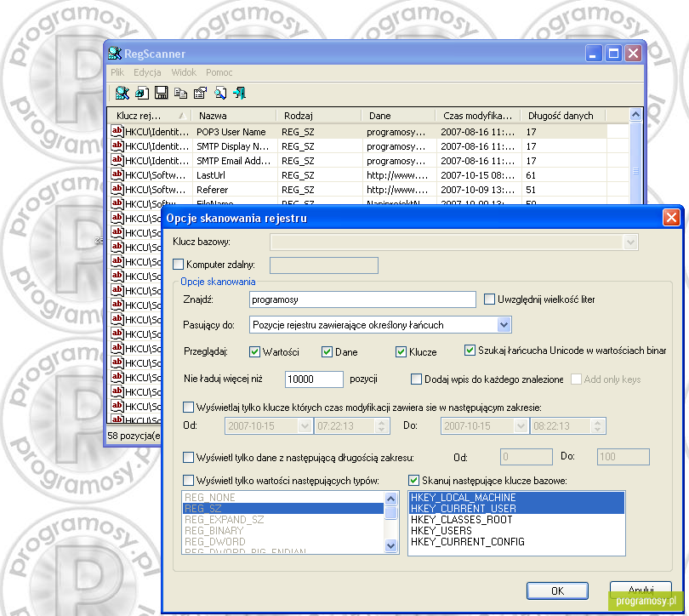
Task: Open the Klucz bazowy dropdown
Action: pyautogui.click(x=630, y=242)
